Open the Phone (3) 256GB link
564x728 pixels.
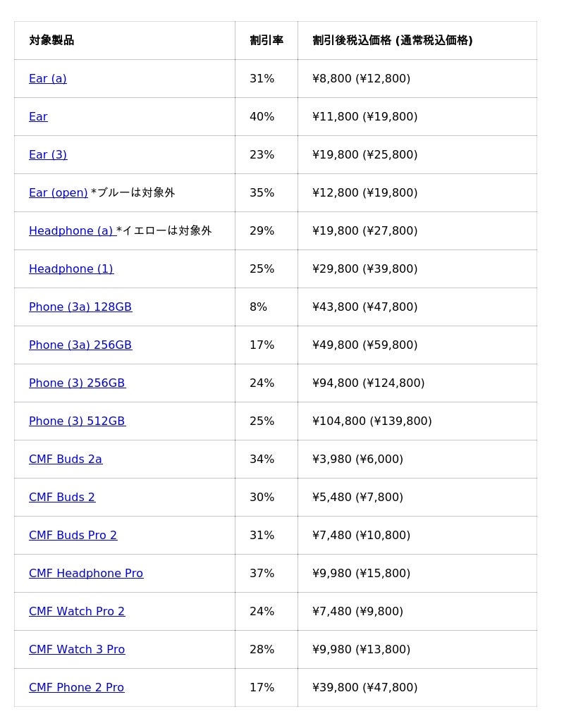point(77,383)
